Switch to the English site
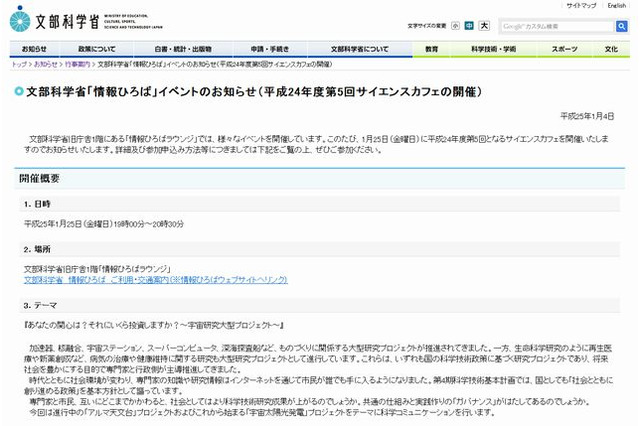This screenshot has height=426, width=640. tap(616, 6)
